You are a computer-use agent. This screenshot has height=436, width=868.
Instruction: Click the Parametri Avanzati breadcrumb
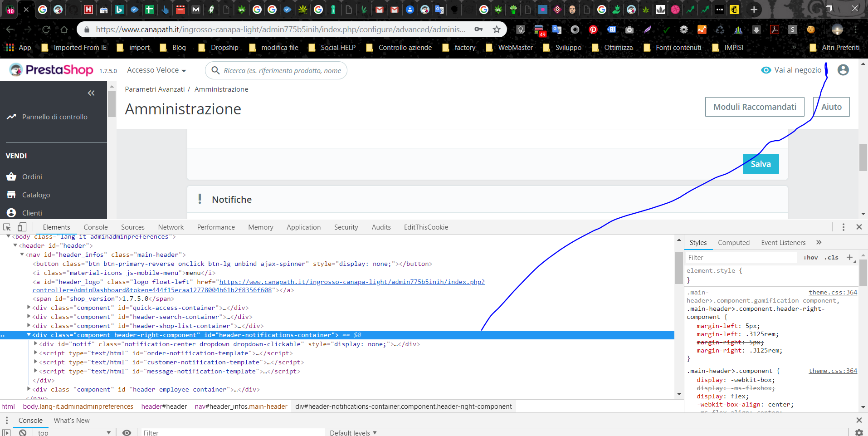[155, 89]
